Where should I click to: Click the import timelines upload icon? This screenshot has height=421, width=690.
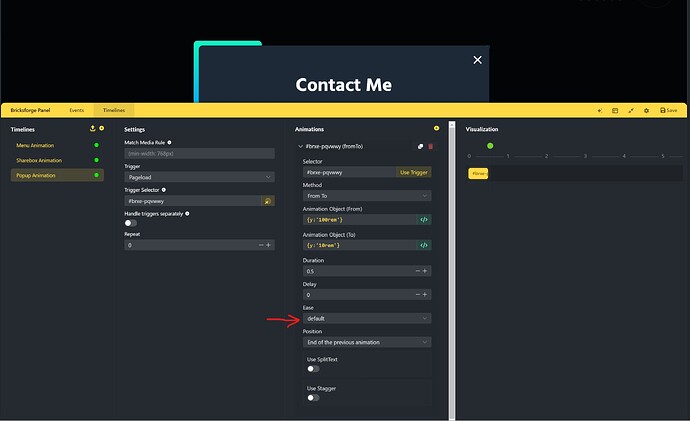pyautogui.click(x=92, y=129)
